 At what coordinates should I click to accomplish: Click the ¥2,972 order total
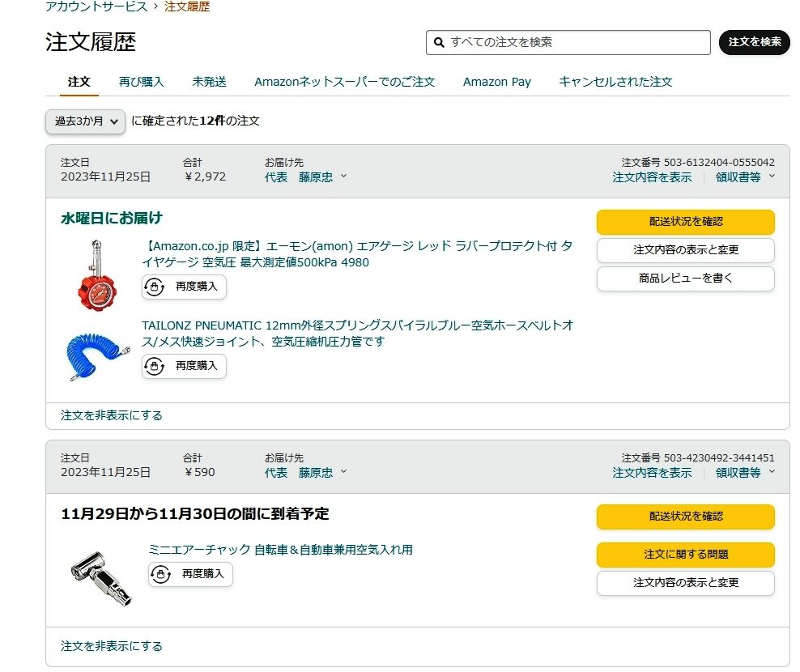click(205, 177)
